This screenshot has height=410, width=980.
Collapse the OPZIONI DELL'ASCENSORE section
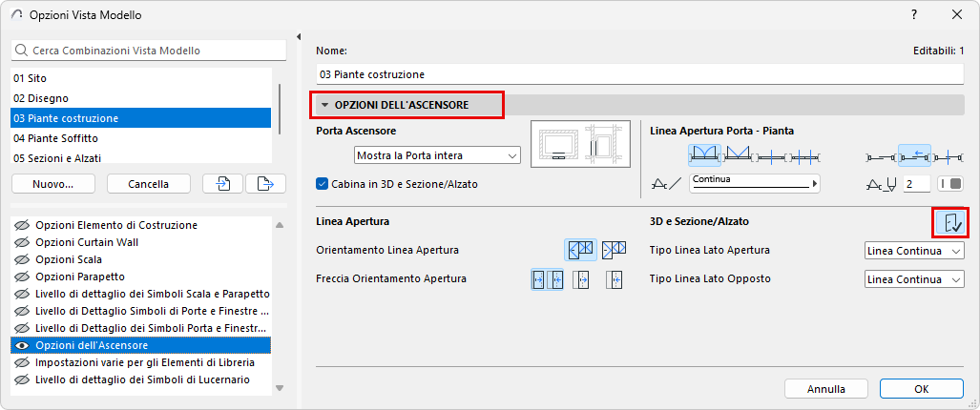pyautogui.click(x=325, y=104)
